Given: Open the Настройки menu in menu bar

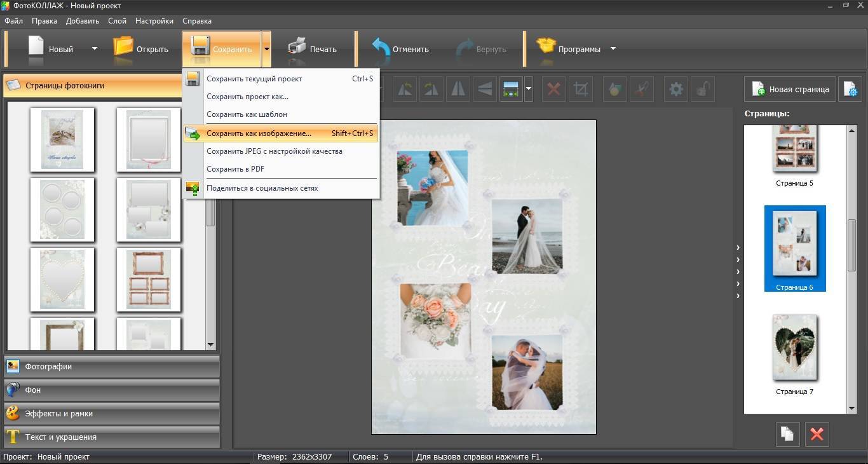Looking at the screenshot, I should (154, 21).
